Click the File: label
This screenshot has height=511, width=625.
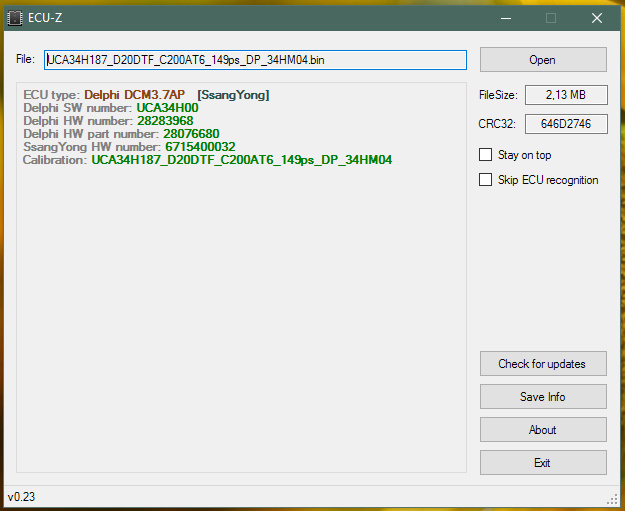pyautogui.click(x=25, y=59)
